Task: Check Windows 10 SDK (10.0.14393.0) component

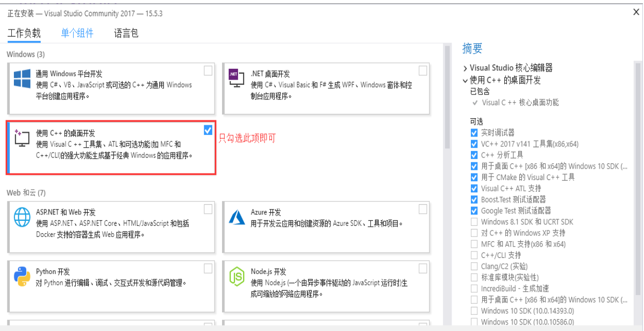Action: click(x=474, y=311)
